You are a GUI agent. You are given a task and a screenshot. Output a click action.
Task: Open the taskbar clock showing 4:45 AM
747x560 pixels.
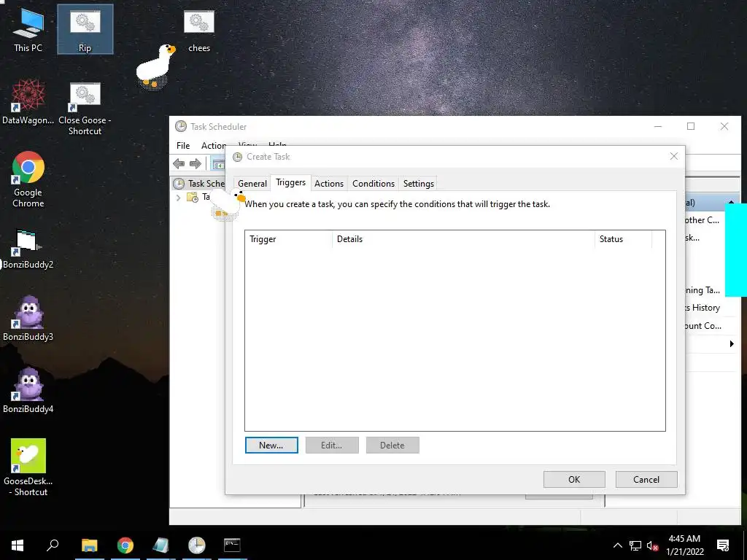(684, 545)
